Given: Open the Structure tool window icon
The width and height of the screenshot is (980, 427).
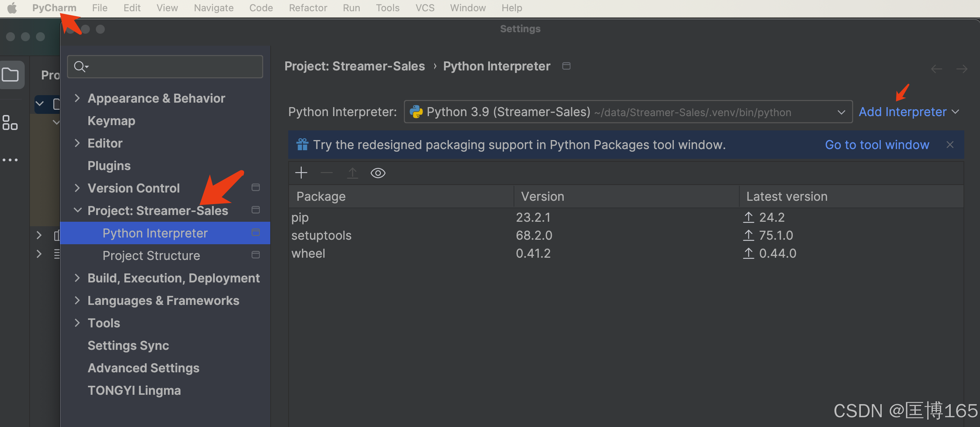Looking at the screenshot, I should (10, 122).
